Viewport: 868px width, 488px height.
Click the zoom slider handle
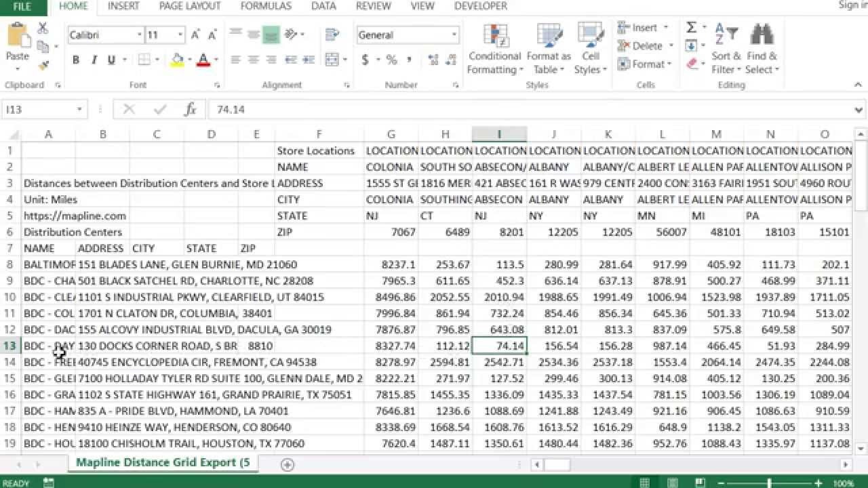tap(768, 483)
